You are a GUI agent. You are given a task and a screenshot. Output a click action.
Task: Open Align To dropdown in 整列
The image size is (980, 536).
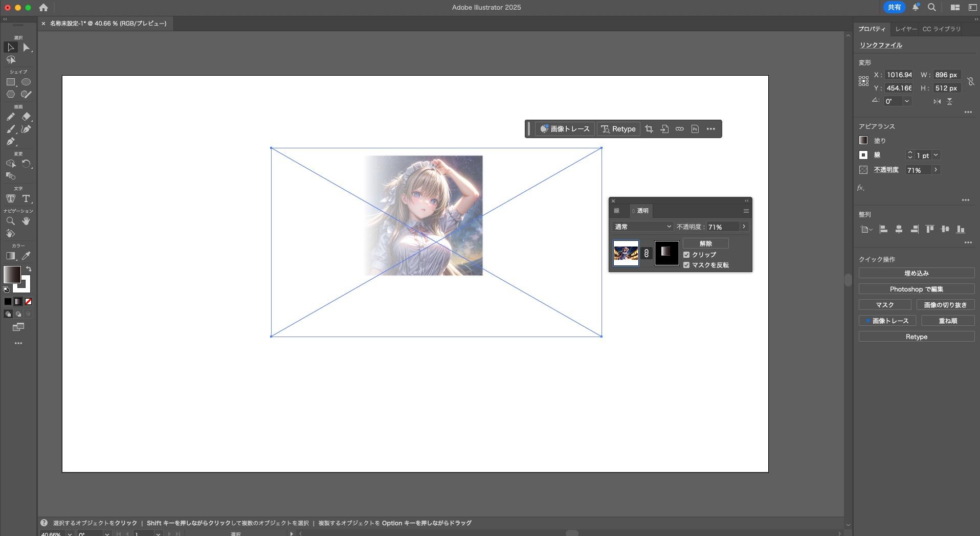(x=865, y=229)
